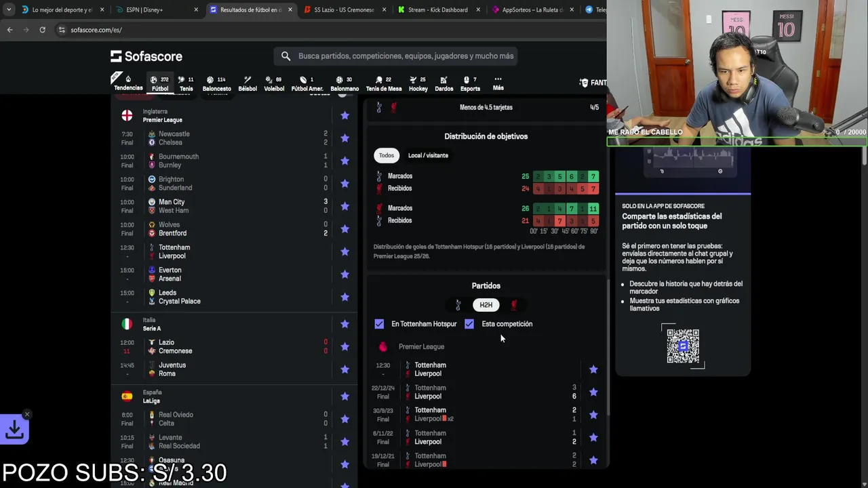Select the Fútbol Amer. sport icon
Image resolution: width=868 pixels, height=488 pixels.
(x=307, y=83)
